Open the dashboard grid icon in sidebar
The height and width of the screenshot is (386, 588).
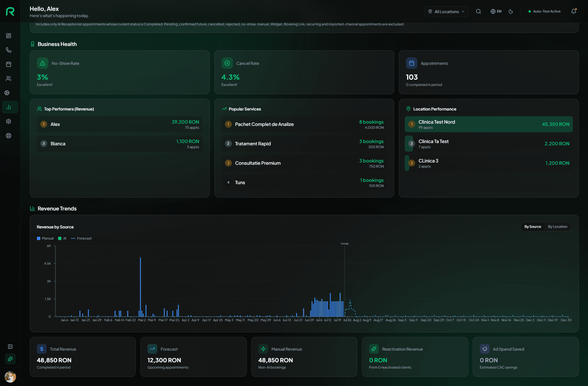9,36
